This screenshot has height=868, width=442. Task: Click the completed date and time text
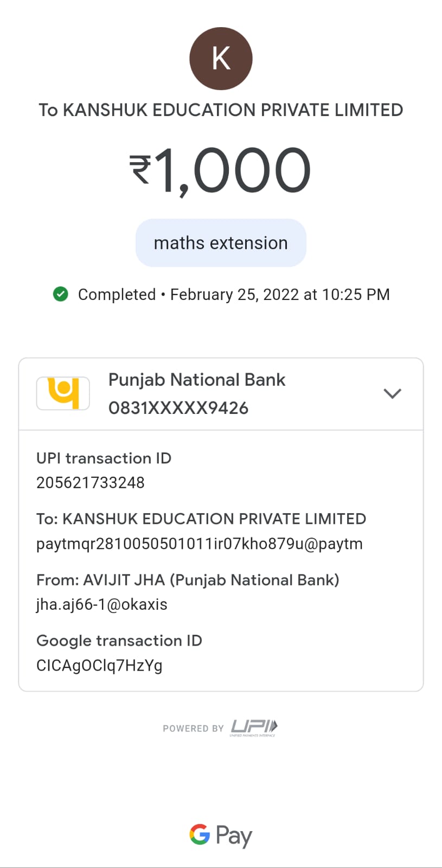pyautogui.click(x=280, y=295)
